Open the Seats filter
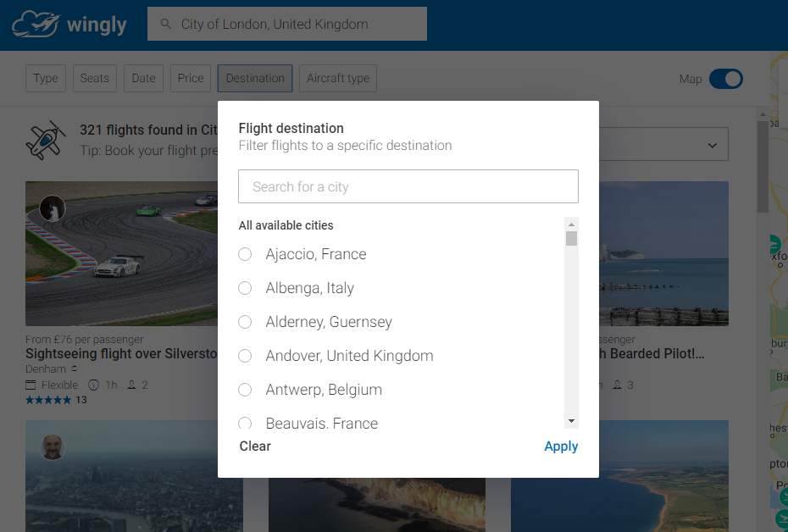This screenshot has height=532, width=788. click(95, 79)
